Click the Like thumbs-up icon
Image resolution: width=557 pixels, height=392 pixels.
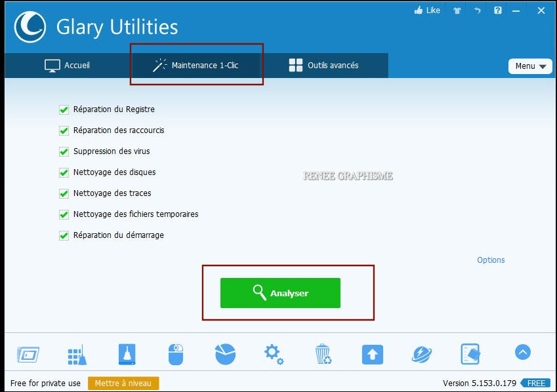pyautogui.click(x=419, y=10)
